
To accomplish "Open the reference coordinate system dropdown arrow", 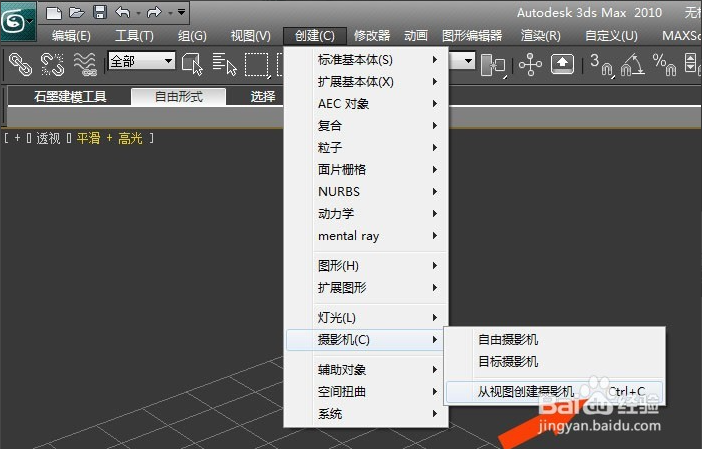I will (468, 60).
